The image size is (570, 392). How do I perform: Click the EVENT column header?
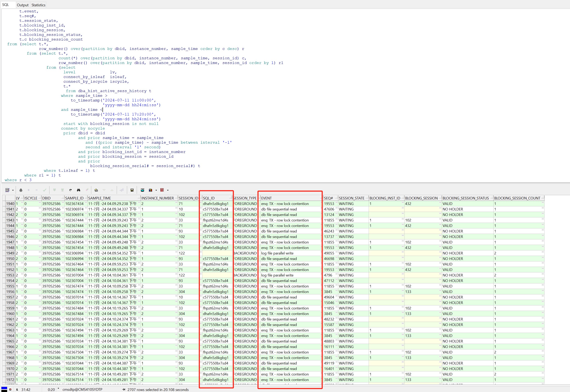(x=267, y=198)
